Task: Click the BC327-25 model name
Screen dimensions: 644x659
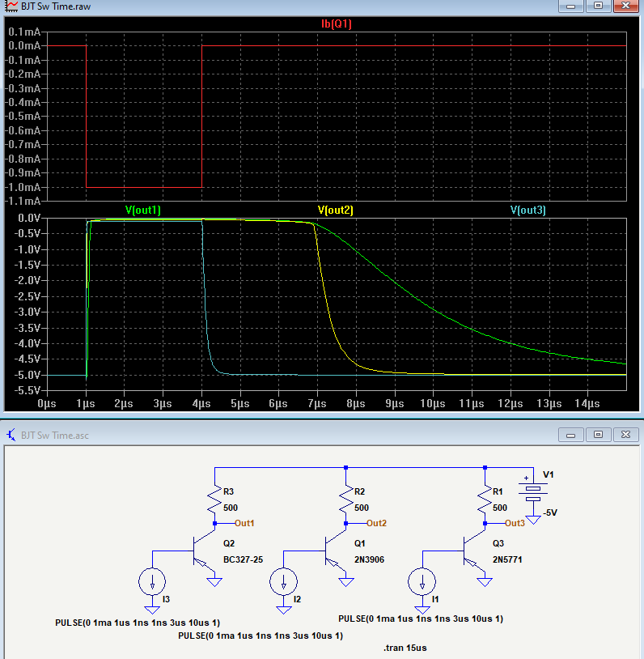Action: [243, 559]
